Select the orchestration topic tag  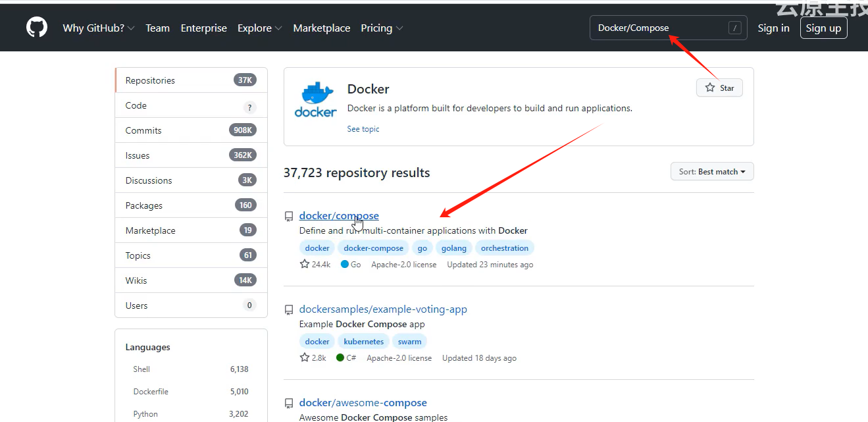(x=504, y=248)
